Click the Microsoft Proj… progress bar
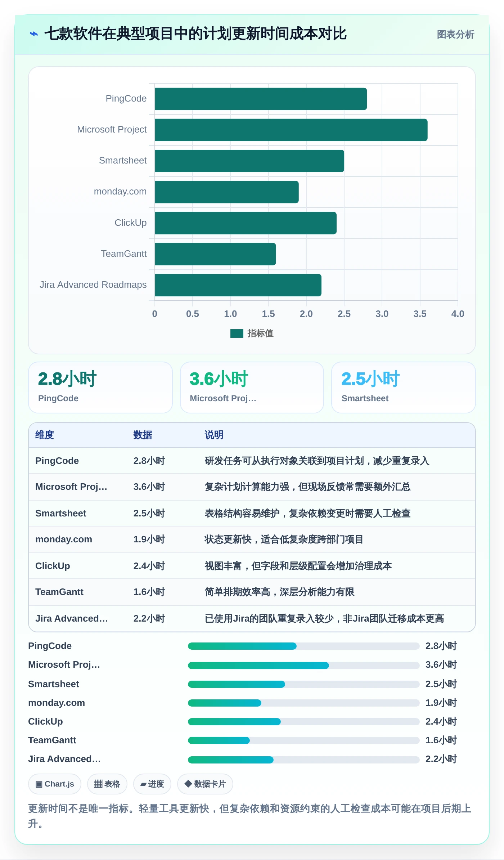Image resolution: width=504 pixels, height=860 pixels. [304, 666]
